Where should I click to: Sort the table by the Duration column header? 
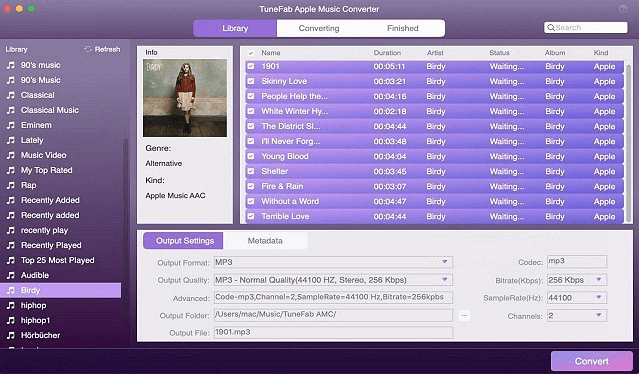coord(387,53)
